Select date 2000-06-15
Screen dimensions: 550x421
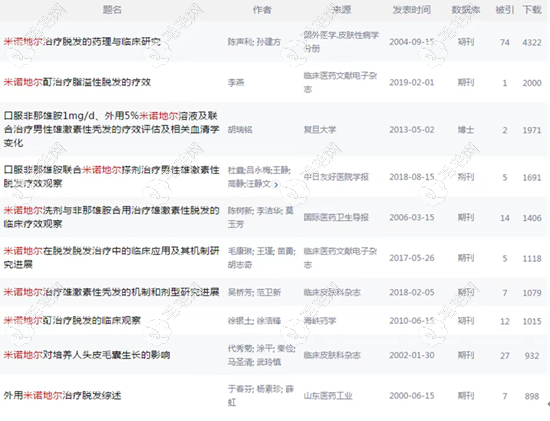coord(412,396)
